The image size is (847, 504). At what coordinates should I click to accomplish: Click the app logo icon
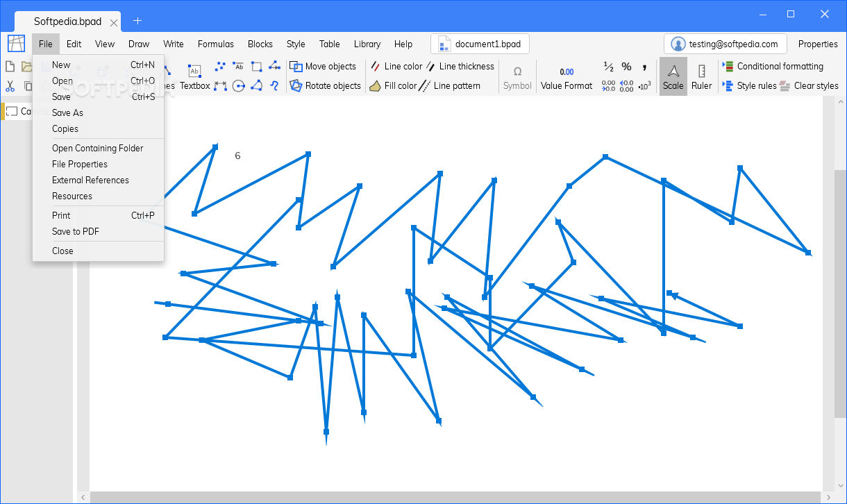[16, 44]
